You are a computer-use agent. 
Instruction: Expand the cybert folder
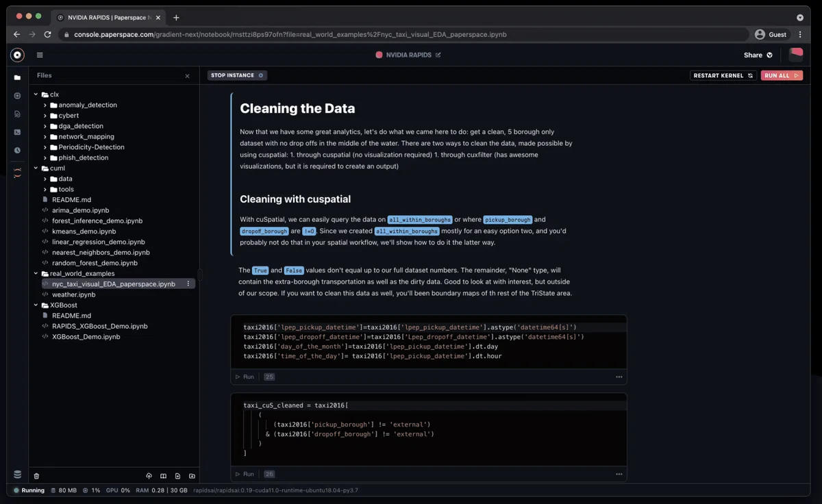(45, 116)
